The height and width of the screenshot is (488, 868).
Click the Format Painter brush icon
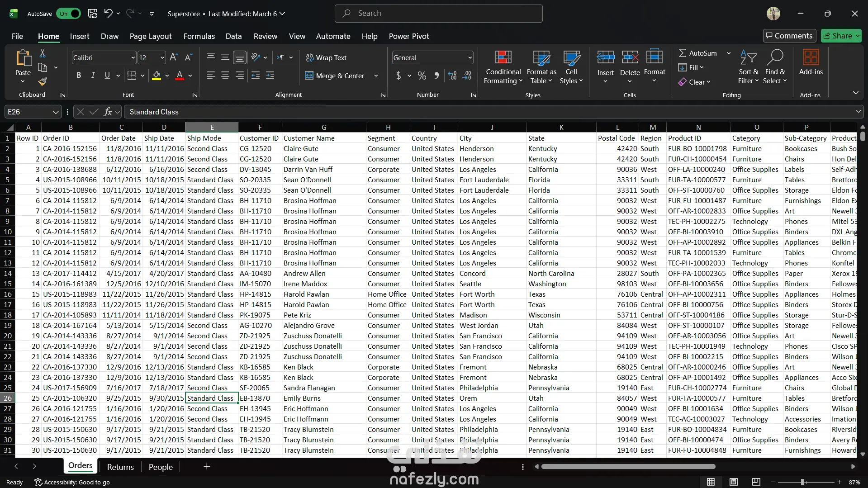[43, 82]
